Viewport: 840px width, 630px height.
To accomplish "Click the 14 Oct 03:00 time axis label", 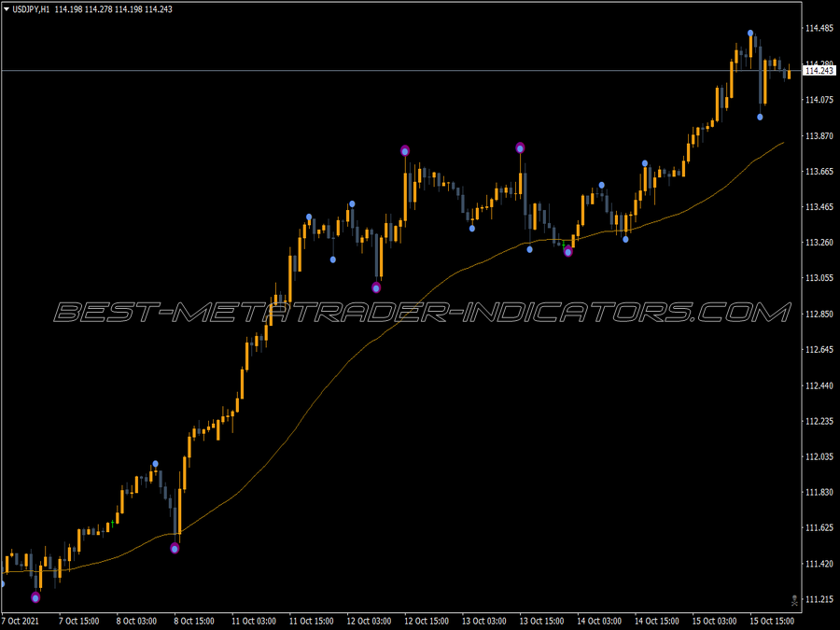I will pyautogui.click(x=599, y=622).
